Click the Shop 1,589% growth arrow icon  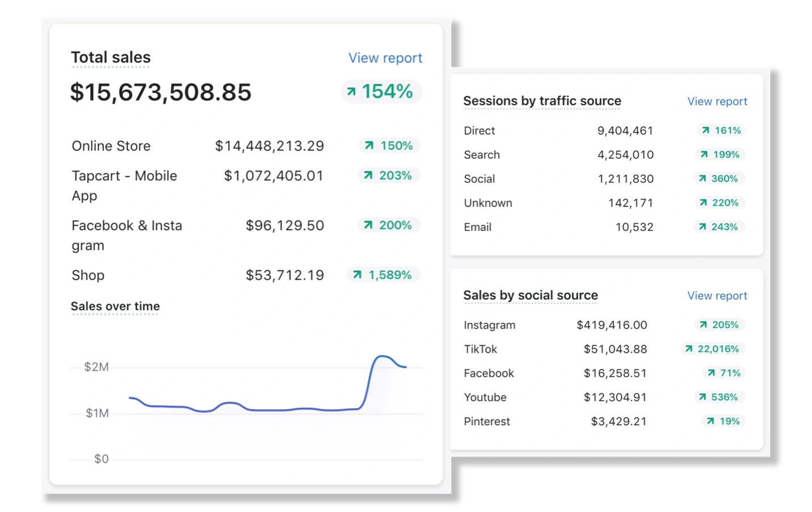tap(357, 275)
